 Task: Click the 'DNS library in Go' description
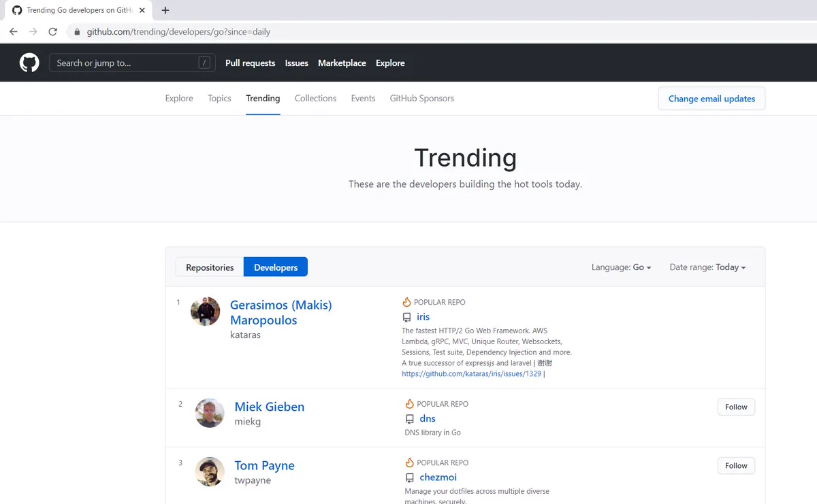(432, 433)
